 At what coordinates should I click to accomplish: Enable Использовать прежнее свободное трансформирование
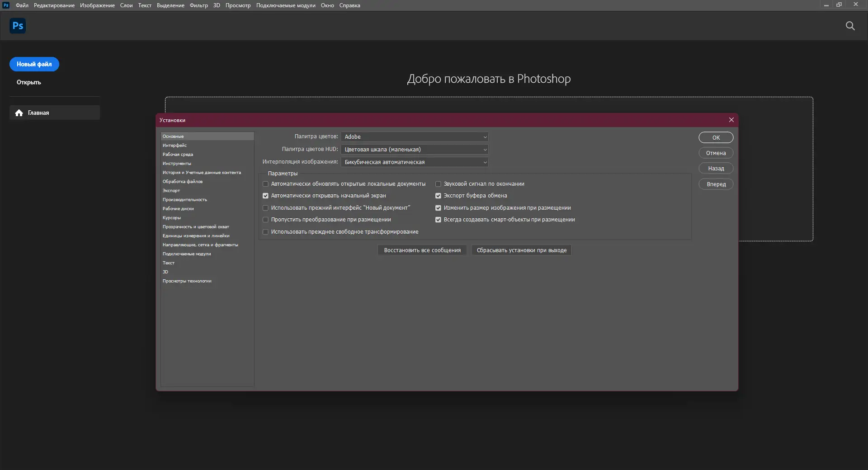coord(265,232)
